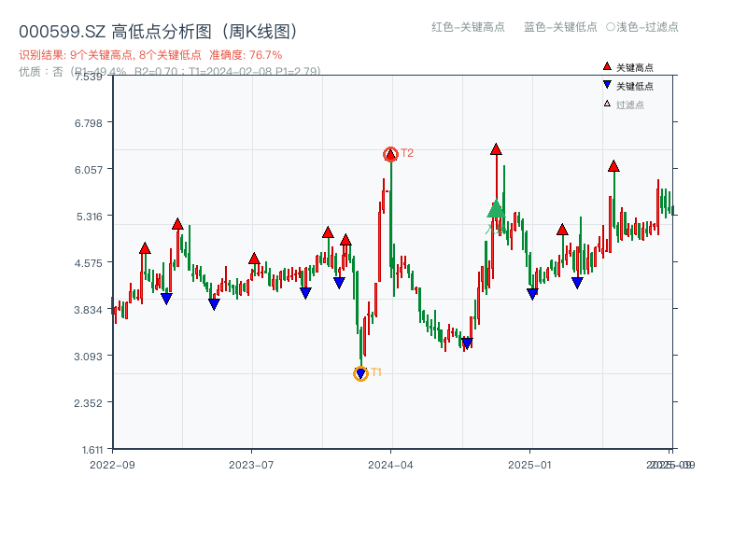Click the red up-arrow marker at the 2022 peak

point(176,224)
